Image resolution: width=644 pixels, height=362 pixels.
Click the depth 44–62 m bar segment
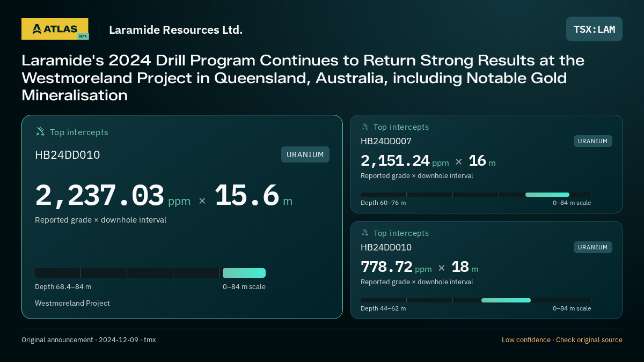(506, 300)
